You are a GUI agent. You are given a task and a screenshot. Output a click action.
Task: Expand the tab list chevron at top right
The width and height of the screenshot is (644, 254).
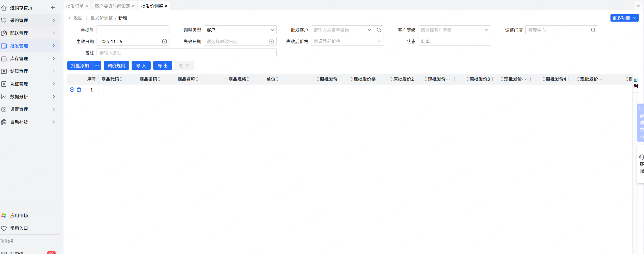click(638, 6)
